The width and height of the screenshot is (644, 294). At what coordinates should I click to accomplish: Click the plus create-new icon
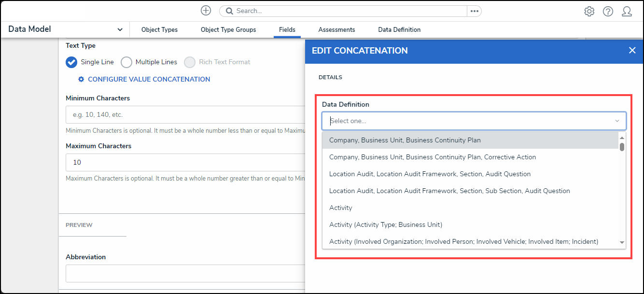click(206, 11)
